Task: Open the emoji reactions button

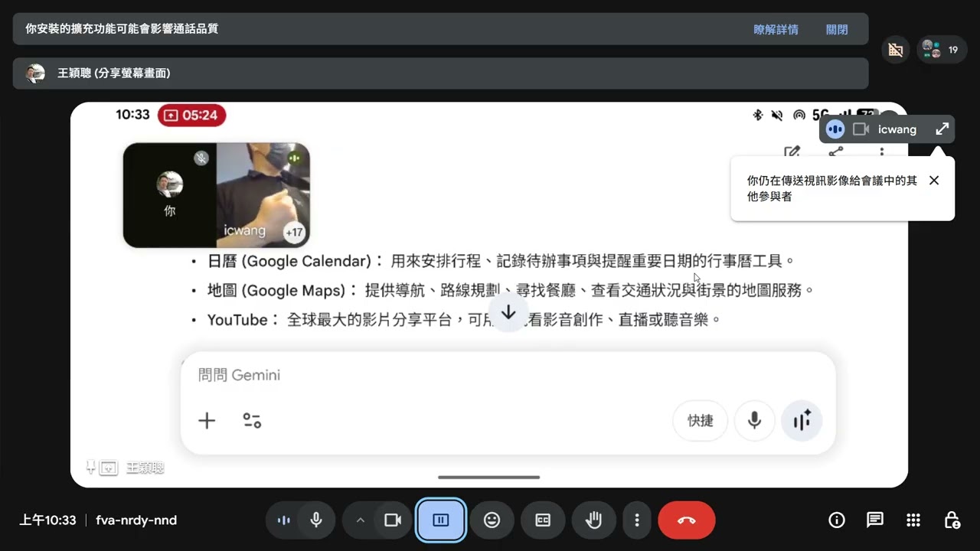Action: [492, 520]
